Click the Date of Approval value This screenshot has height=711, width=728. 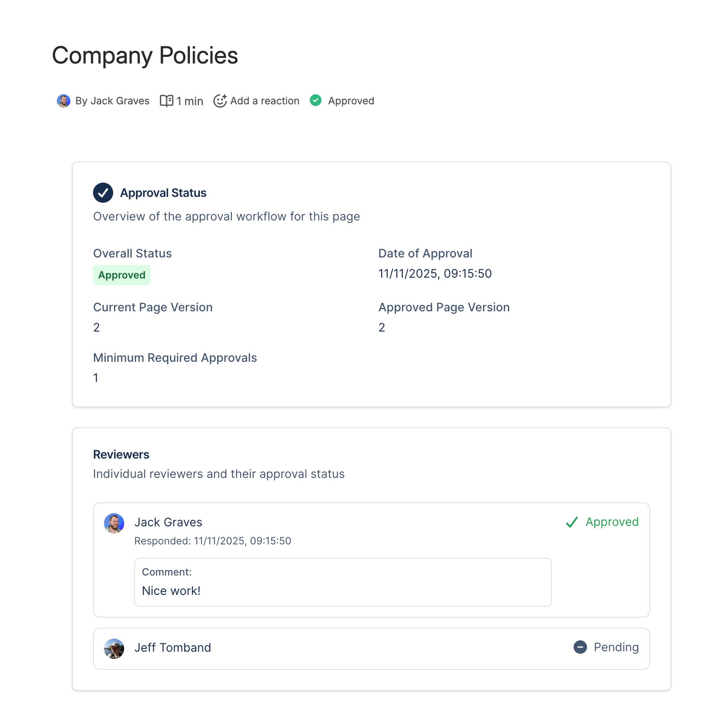(x=435, y=273)
